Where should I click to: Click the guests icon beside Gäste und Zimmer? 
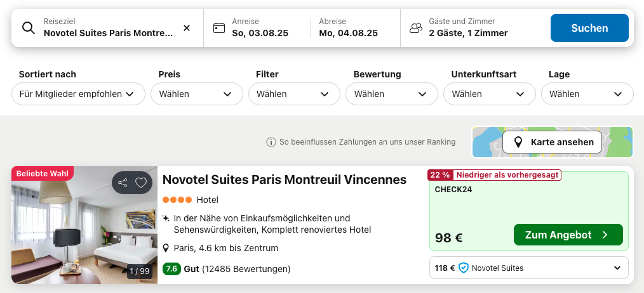click(416, 28)
